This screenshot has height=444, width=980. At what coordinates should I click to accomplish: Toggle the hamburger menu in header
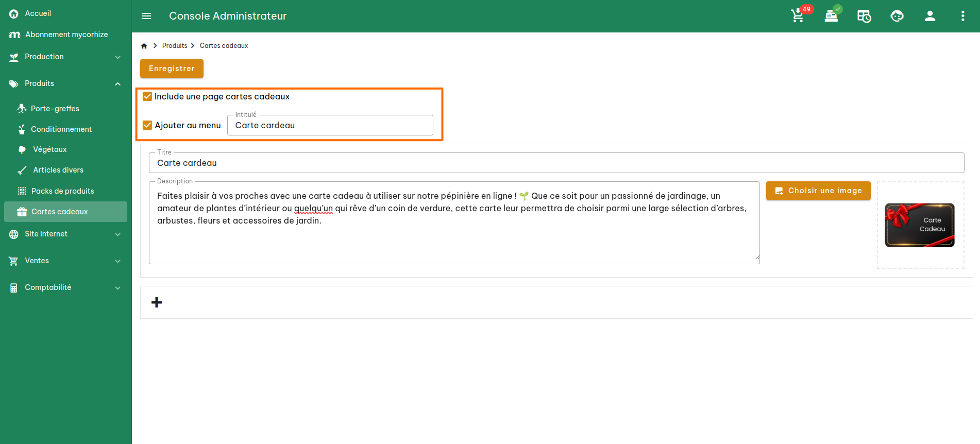pyautogui.click(x=146, y=16)
